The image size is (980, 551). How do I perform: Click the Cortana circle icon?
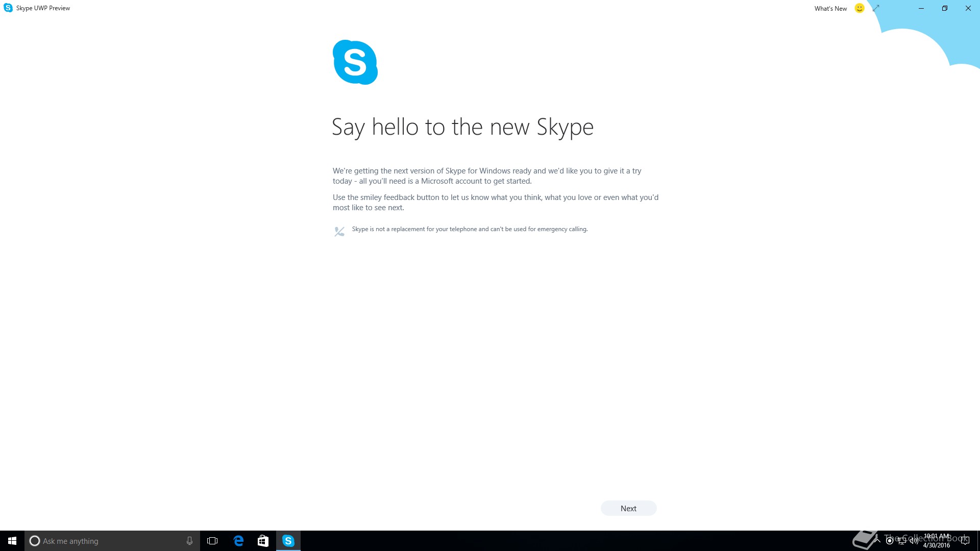tap(35, 541)
